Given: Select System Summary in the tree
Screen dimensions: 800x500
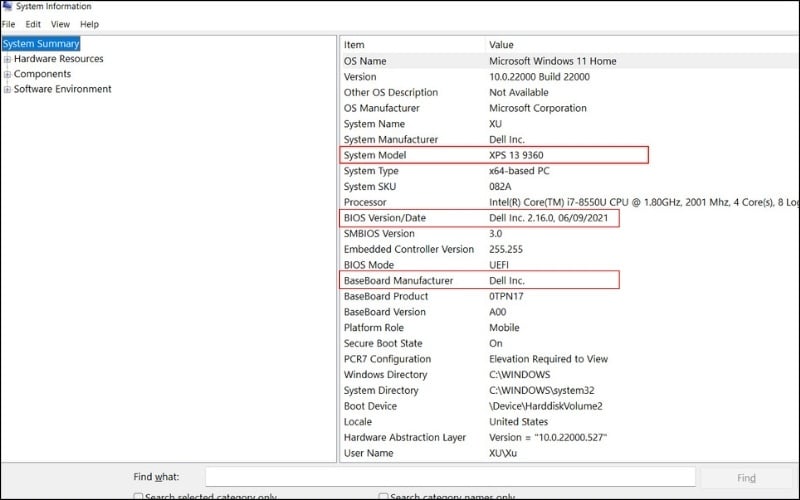Looking at the screenshot, I should tap(41, 44).
